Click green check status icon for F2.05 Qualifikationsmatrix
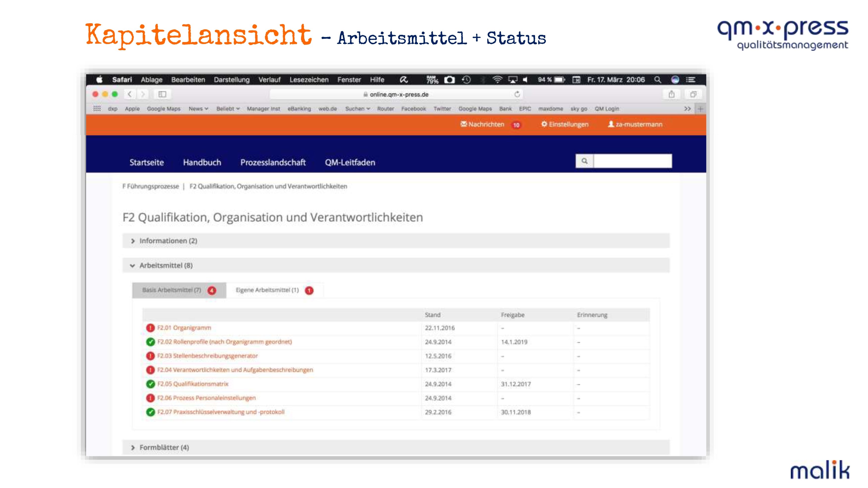This screenshot has width=868, height=488. click(150, 384)
